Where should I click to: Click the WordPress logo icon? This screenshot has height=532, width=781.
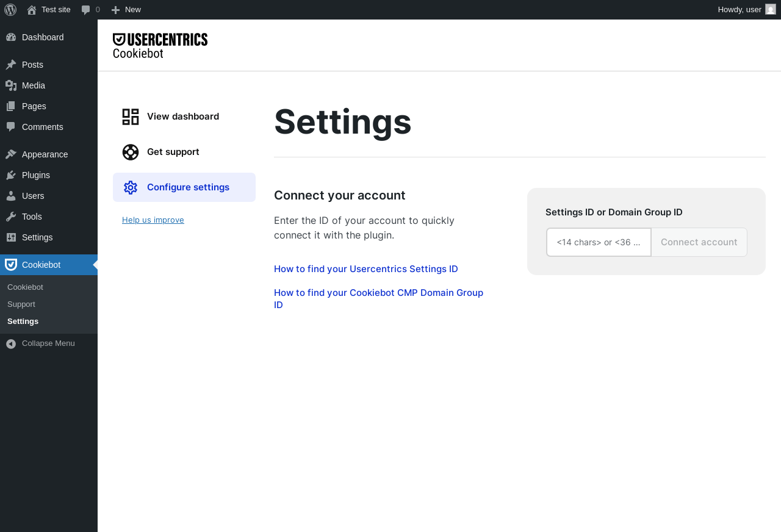click(10, 10)
